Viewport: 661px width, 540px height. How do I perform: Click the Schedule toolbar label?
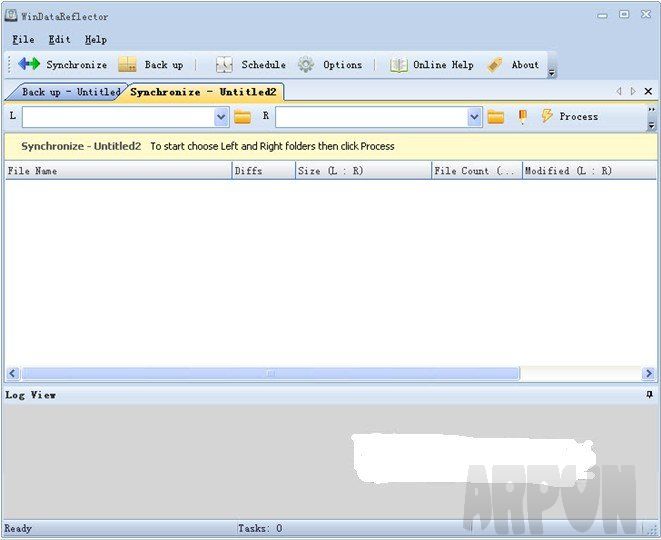click(263, 65)
